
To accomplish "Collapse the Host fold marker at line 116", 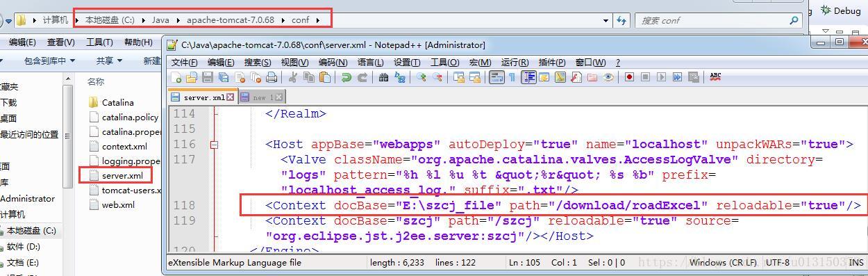I will (x=214, y=145).
